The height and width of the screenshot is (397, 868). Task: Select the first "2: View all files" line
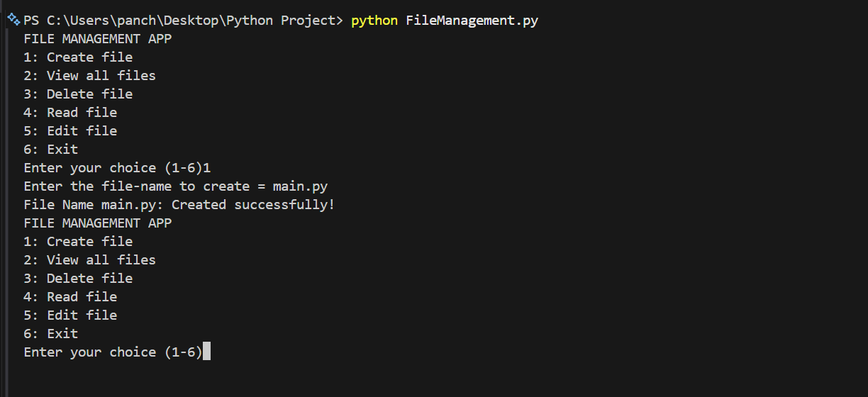tap(89, 76)
